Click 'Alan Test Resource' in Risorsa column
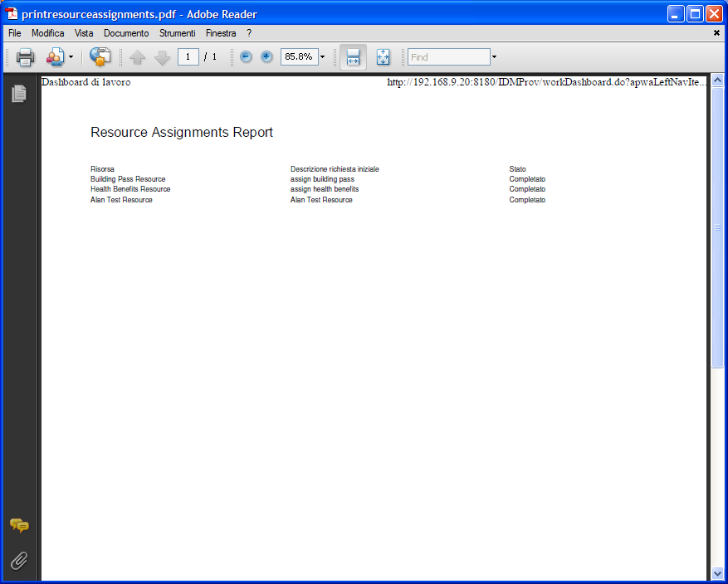 pos(121,200)
